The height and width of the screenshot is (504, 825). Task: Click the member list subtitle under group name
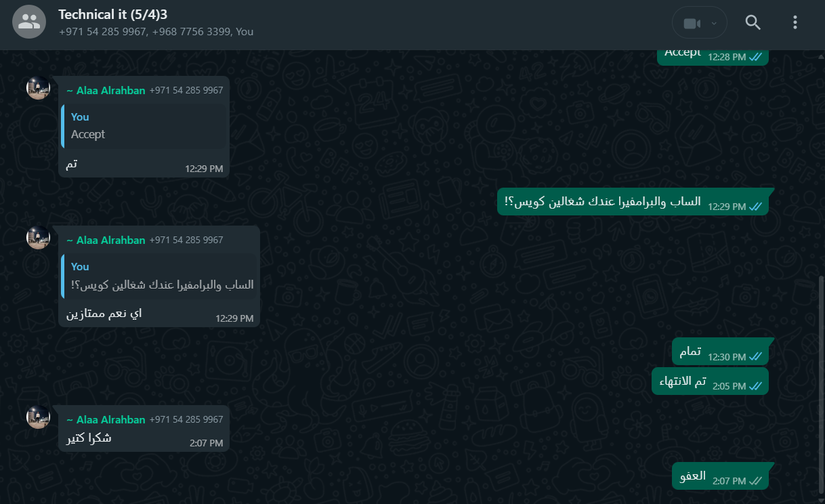click(156, 32)
